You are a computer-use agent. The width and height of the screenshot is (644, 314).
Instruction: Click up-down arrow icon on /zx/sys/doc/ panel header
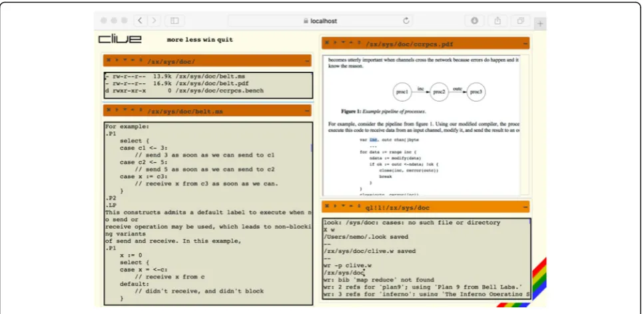pyautogui.click(x=141, y=61)
